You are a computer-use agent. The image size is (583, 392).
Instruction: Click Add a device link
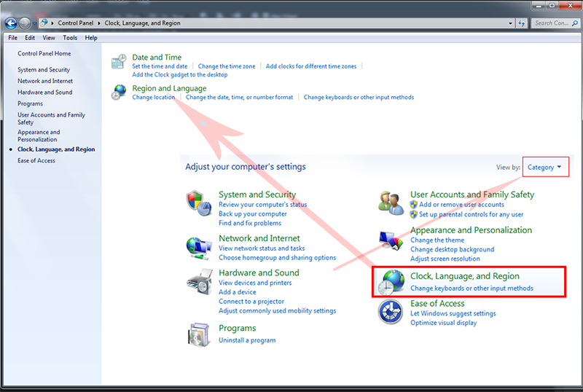point(238,292)
